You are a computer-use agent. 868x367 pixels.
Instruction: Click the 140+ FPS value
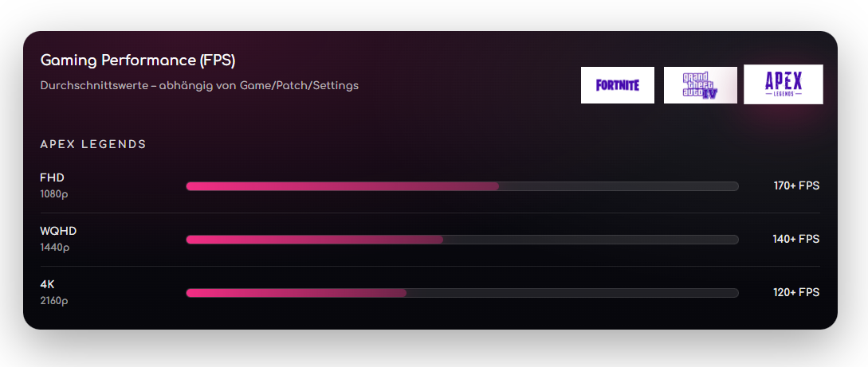tap(795, 240)
